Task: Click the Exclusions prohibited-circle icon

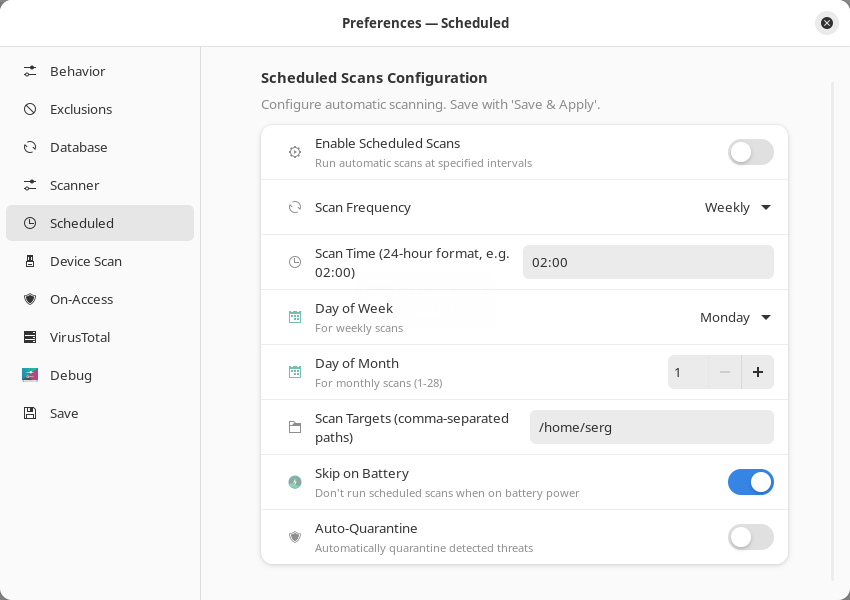Action: point(30,109)
